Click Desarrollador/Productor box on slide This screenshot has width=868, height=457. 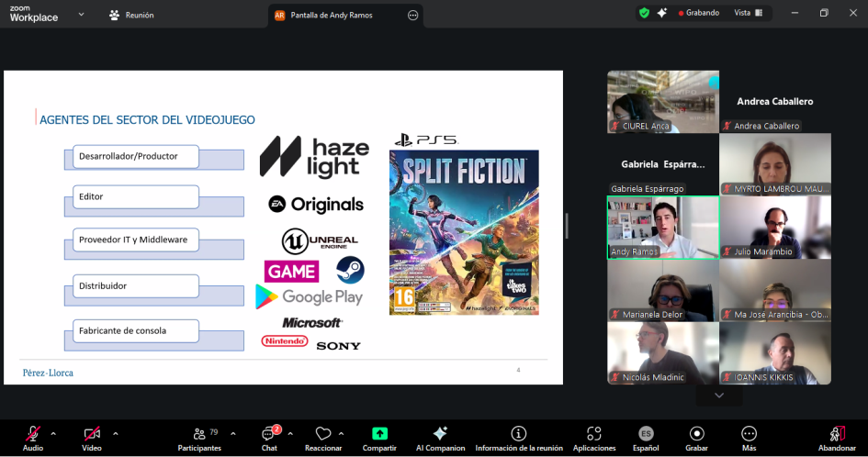pyautogui.click(x=136, y=157)
